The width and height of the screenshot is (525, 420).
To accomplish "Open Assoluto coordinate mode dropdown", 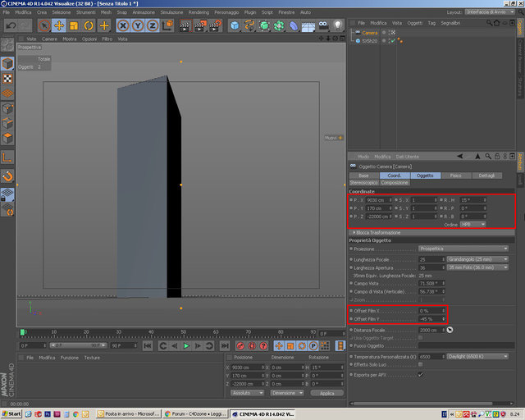I will [x=247, y=393].
